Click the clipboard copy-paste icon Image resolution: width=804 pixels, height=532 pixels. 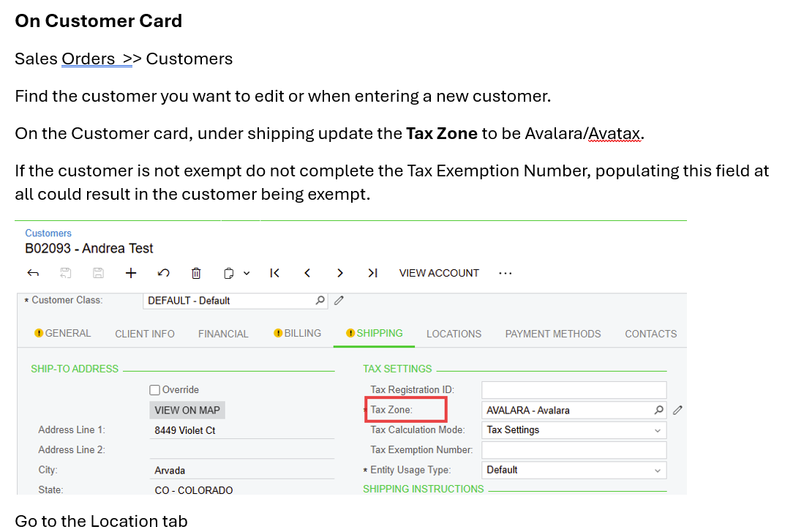(x=229, y=273)
